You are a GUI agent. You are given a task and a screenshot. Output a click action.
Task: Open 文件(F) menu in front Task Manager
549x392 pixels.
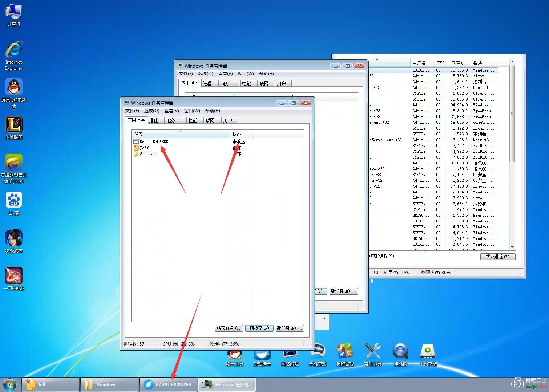point(132,111)
